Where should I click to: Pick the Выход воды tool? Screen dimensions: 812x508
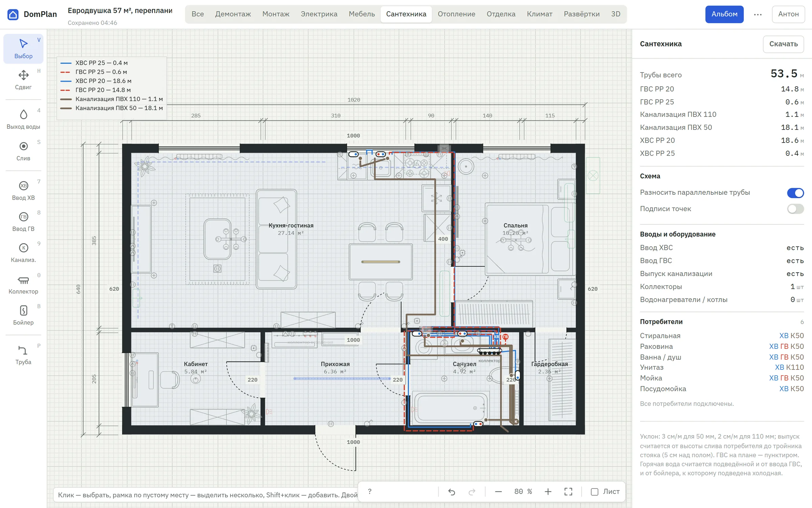coord(23,120)
